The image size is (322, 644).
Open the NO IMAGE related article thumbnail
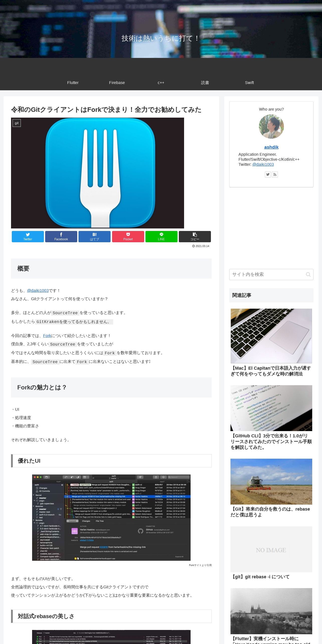(271, 549)
